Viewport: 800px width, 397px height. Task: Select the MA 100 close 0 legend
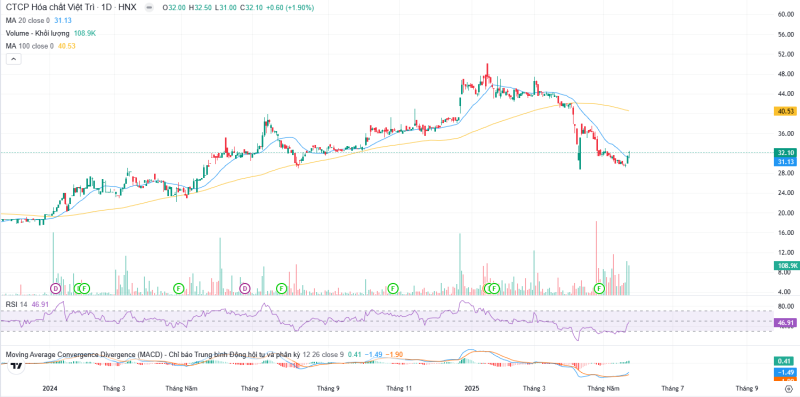[30, 46]
